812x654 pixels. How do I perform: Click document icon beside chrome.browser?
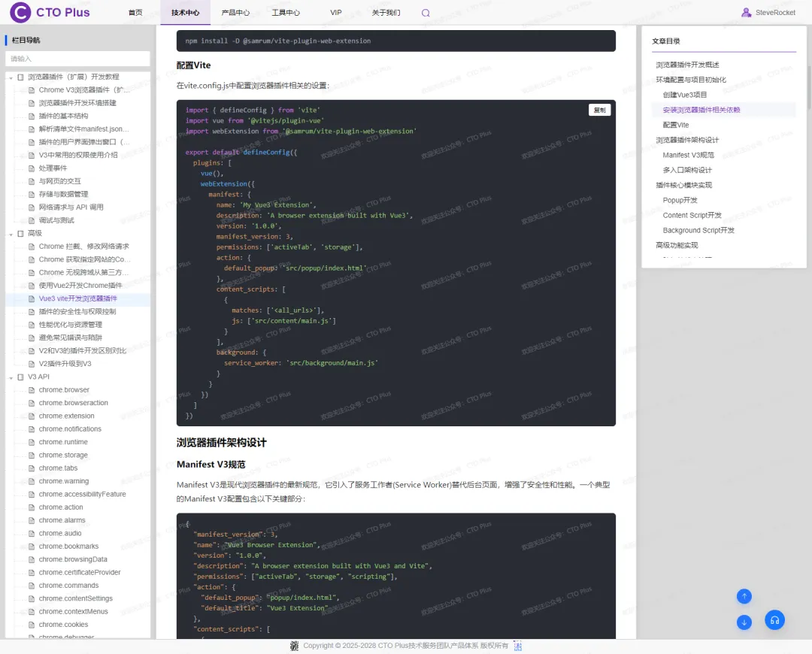click(x=32, y=390)
